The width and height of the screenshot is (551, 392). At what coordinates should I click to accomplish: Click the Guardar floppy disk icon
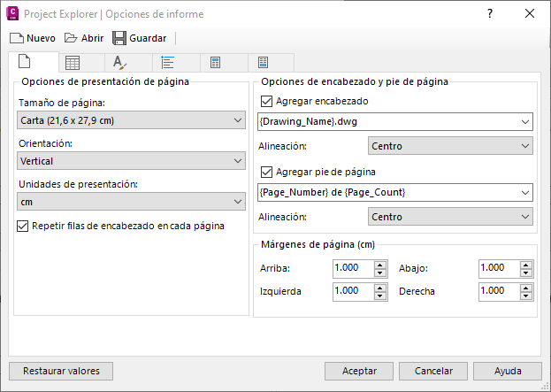pyautogui.click(x=119, y=38)
